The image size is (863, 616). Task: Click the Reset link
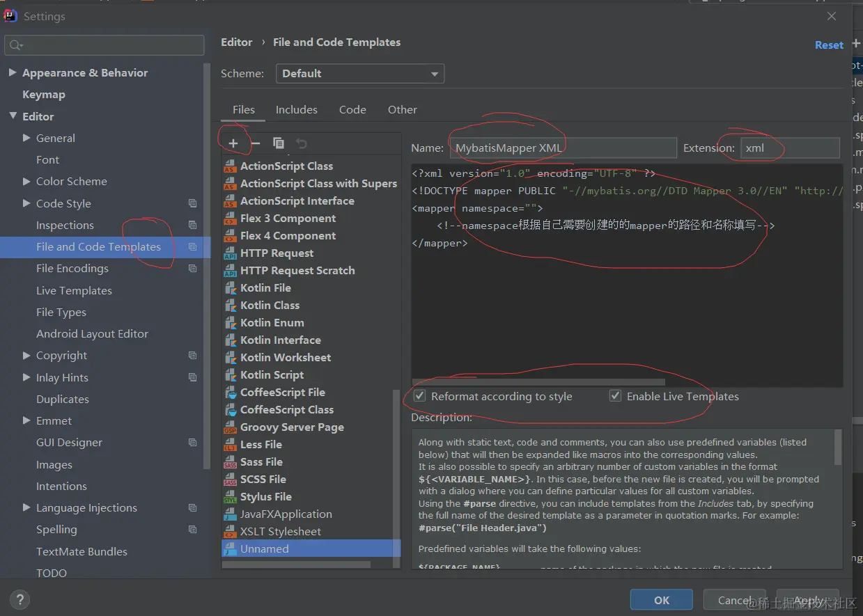(x=829, y=45)
